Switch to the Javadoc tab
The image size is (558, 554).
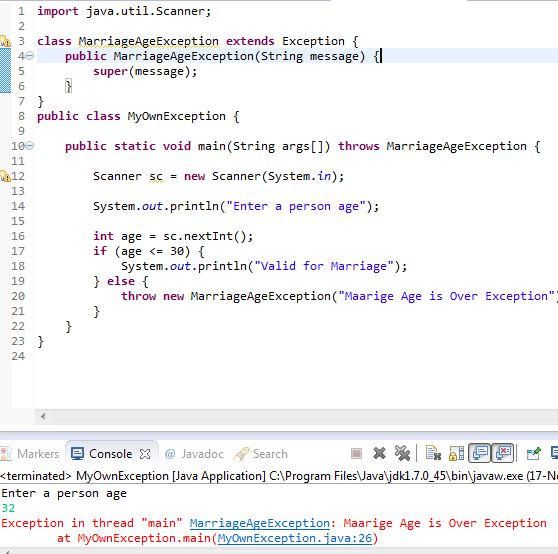coord(195,454)
